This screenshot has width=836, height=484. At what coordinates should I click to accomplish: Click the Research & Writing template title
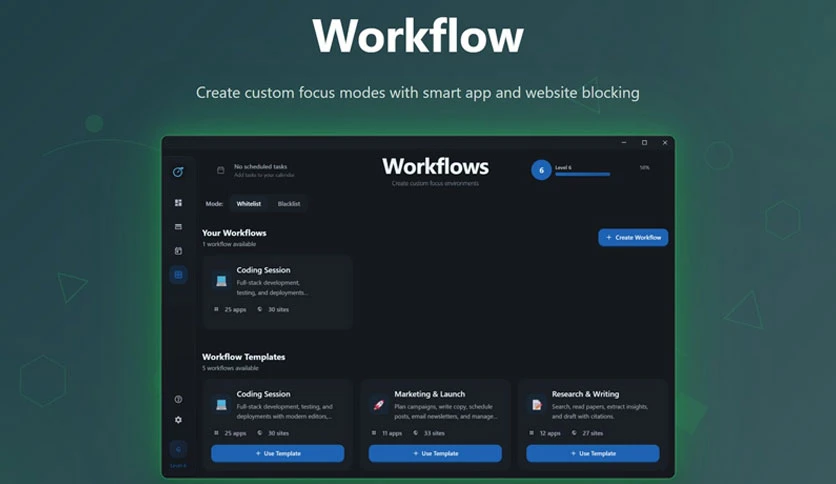[x=585, y=394]
